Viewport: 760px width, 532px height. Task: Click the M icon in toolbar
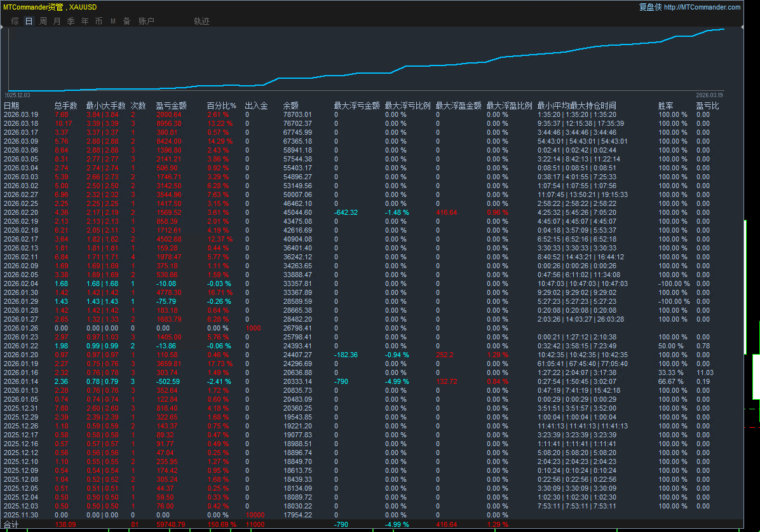112,21
